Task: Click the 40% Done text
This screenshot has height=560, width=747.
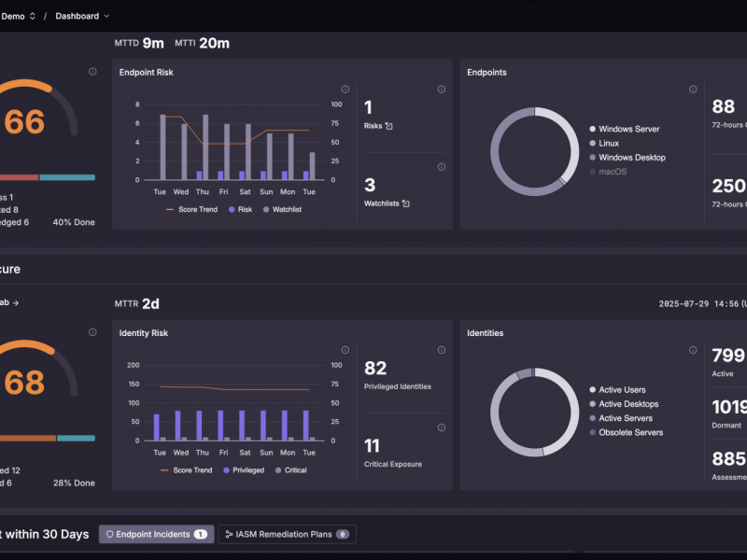Action: pyautogui.click(x=74, y=222)
